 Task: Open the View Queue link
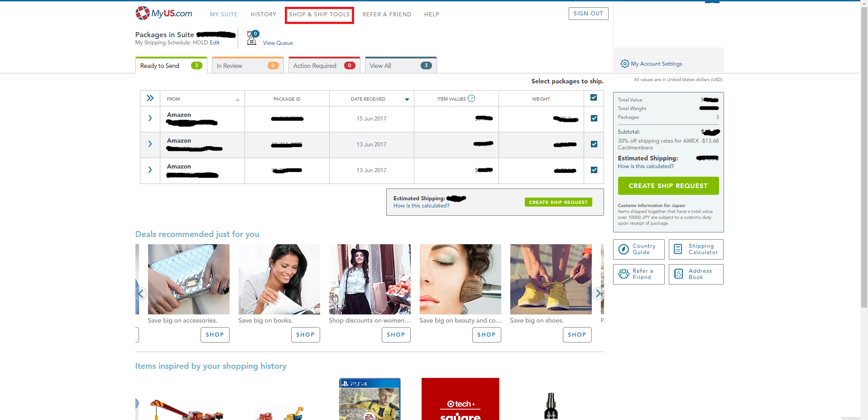(278, 43)
